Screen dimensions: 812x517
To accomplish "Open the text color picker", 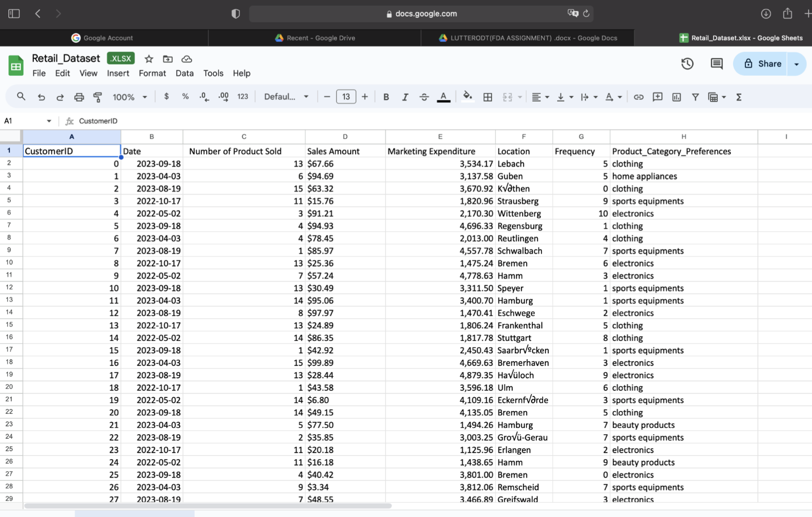I will [x=443, y=97].
